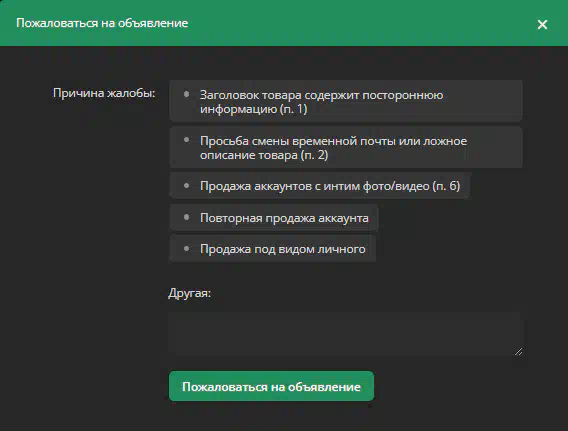Choose "Заголовок товара содержит постороннюю информацию" option text
The width and height of the screenshot is (568, 431).
(321, 102)
